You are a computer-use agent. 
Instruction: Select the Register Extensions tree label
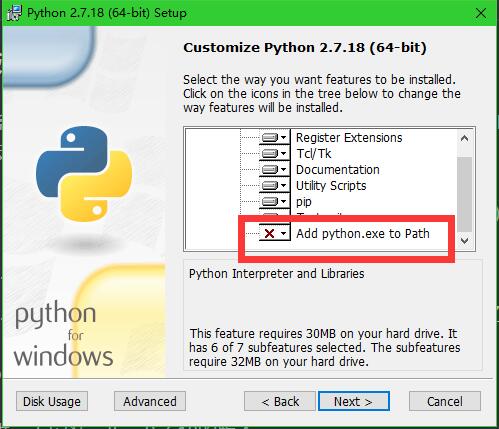349,138
